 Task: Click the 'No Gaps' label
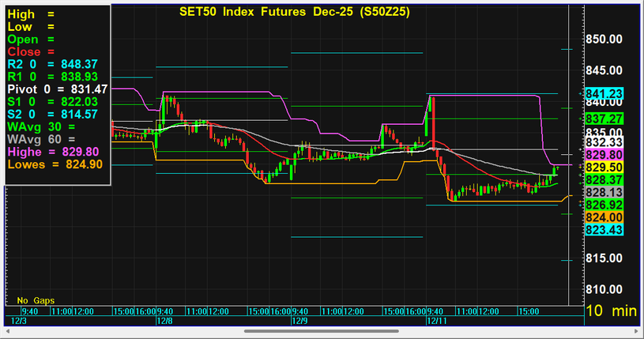(33, 300)
